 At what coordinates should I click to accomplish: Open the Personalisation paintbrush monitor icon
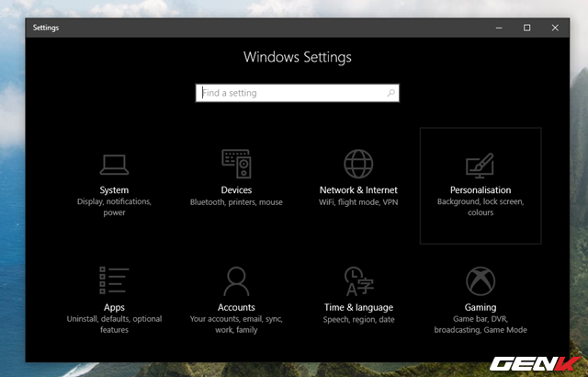(481, 166)
